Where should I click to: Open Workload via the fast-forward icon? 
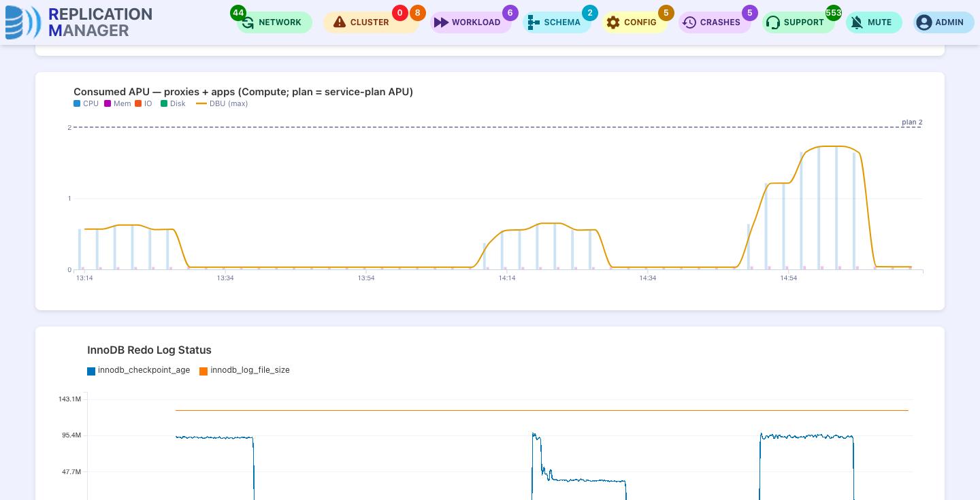tap(441, 22)
